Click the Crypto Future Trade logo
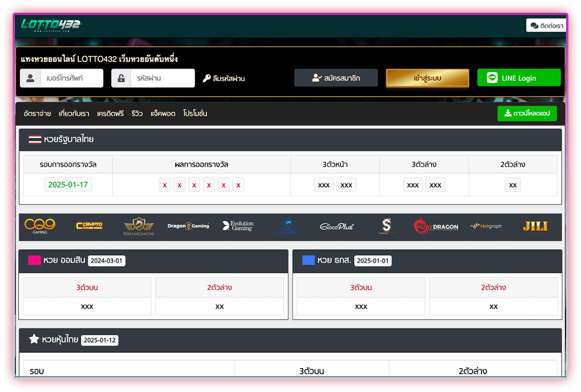Screen dimensions: 581x392 (x=89, y=226)
